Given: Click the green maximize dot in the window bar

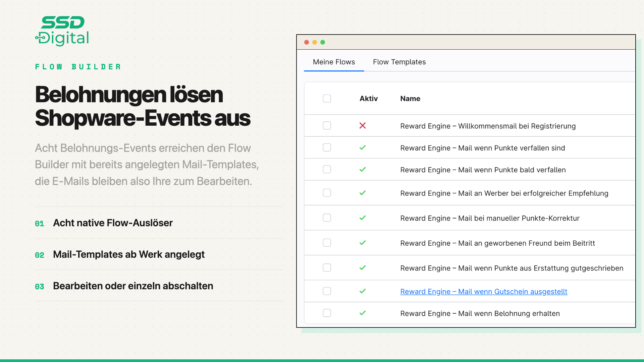Looking at the screenshot, I should 323,42.
